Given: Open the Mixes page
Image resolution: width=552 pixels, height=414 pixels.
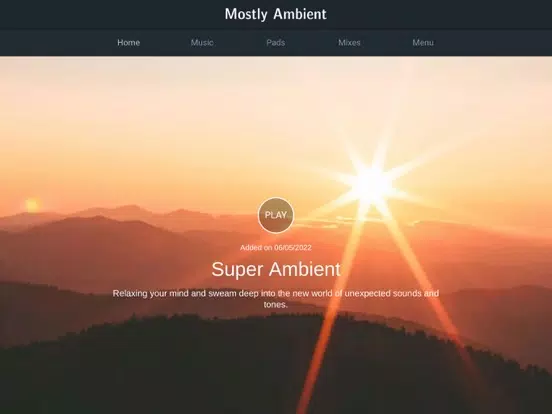Looking at the screenshot, I should pyautogui.click(x=349, y=43).
